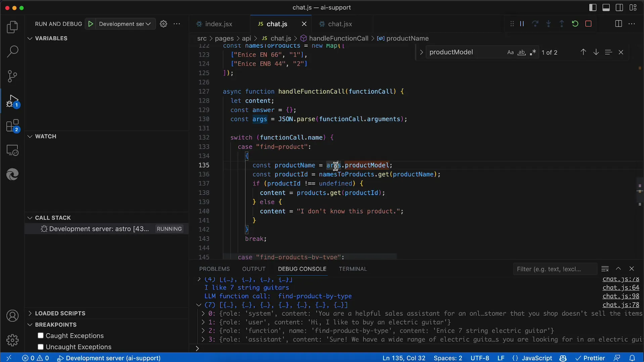Open chat.js:98 source link
The height and width of the screenshot is (362, 644).
coord(620,296)
